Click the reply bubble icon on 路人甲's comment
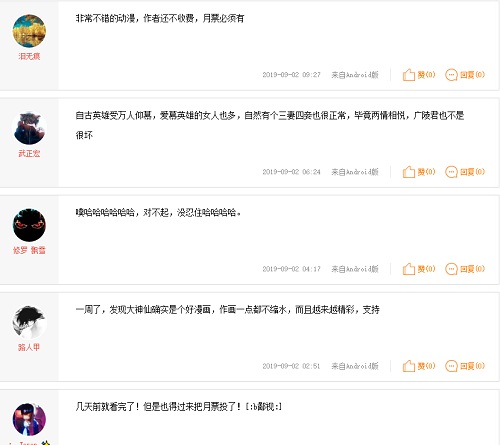 (451, 366)
